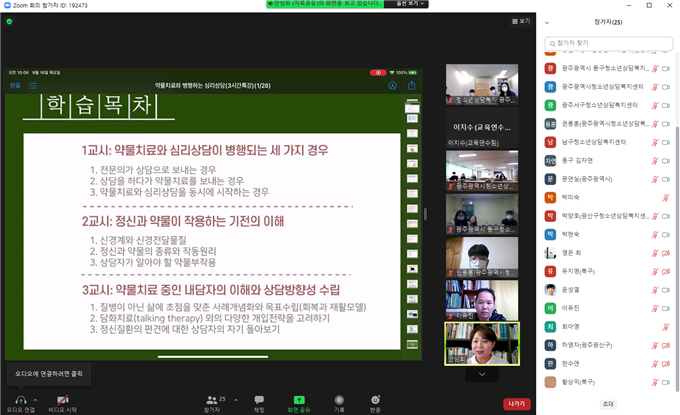Start video with the camera icon
This screenshot has width=680, height=415.
click(x=62, y=398)
